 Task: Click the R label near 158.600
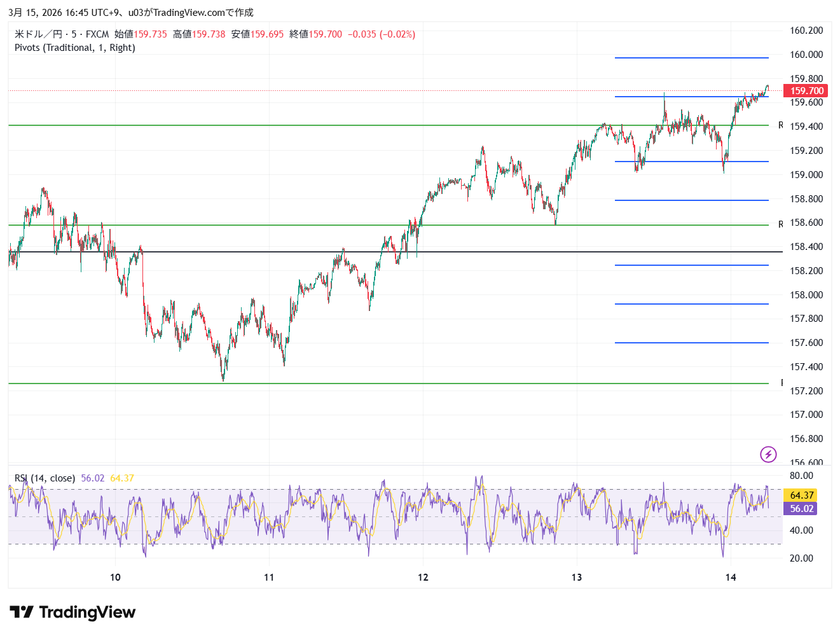(781, 225)
